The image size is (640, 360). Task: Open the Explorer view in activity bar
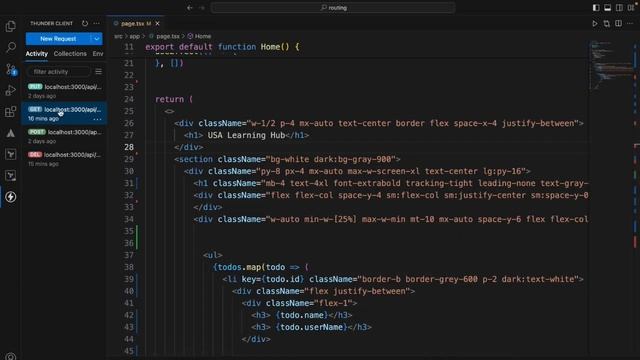pos(11,27)
